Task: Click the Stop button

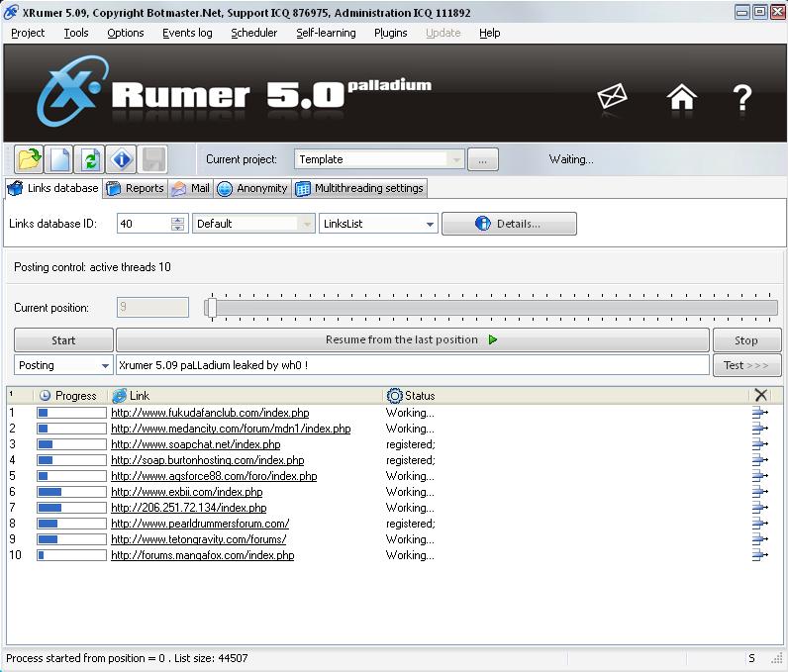Action: click(746, 340)
